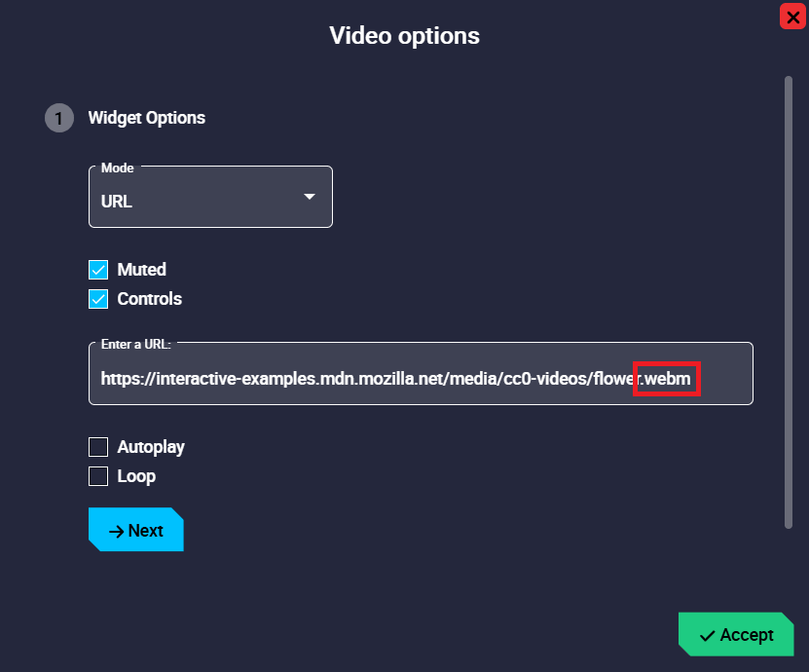Close the Video options dialog

tap(791, 17)
